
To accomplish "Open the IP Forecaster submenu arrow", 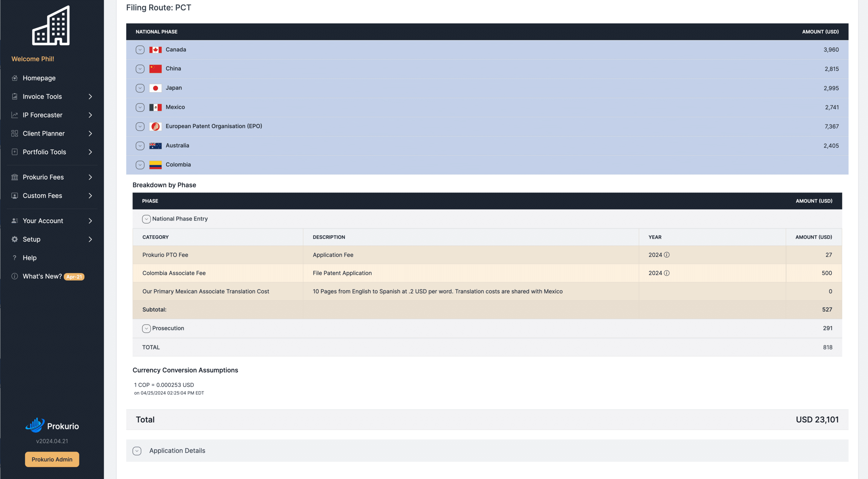I will point(90,115).
